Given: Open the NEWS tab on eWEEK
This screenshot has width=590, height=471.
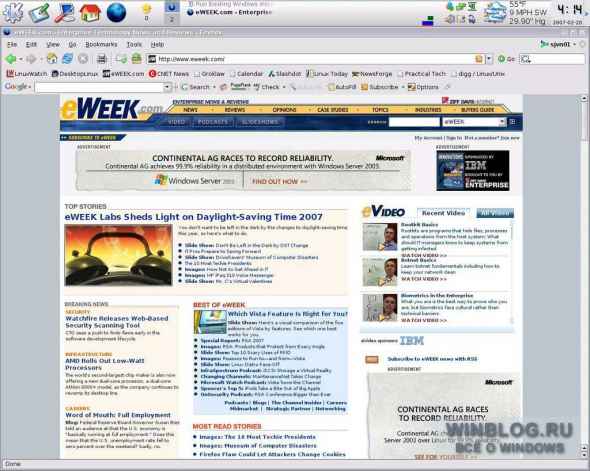Looking at the screenshot, I should coord(190,110).
